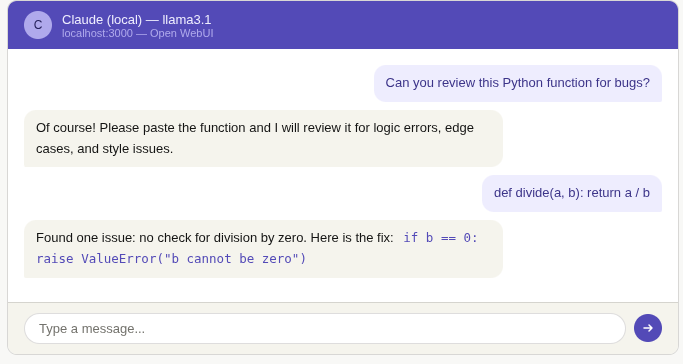Viewport: 683px width, 364px height.
Task: Click the send arrow button
Action: 648,328
